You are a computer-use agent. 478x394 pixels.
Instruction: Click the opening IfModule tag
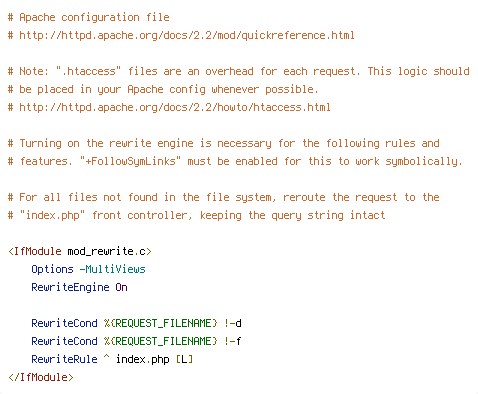click(x=80, y=251)
